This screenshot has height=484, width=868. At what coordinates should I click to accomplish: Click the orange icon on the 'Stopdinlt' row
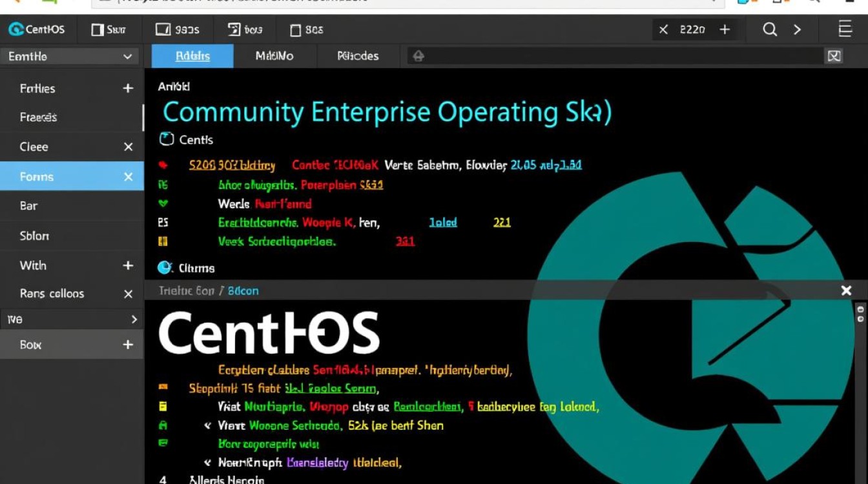click(x=163, y=388)
